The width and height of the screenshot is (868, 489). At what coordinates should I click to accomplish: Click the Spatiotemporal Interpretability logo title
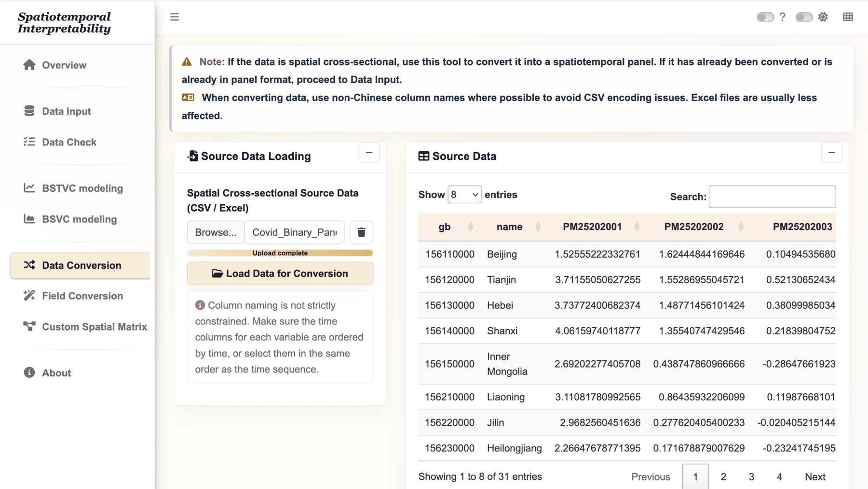64,23
